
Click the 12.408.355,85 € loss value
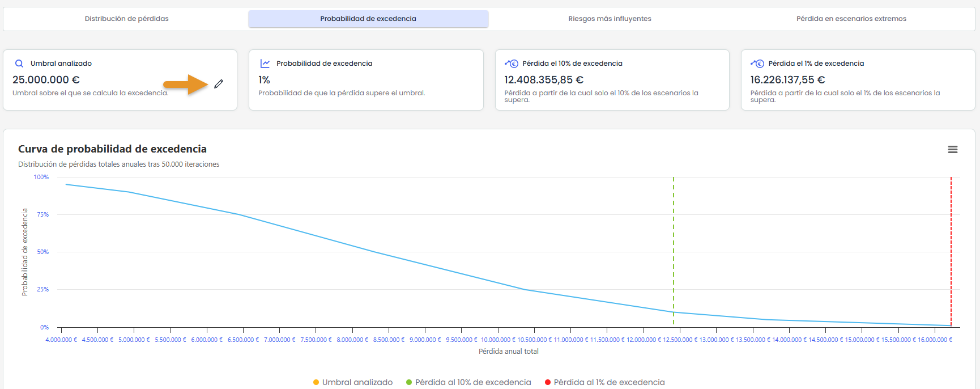[x=544, y=80]
